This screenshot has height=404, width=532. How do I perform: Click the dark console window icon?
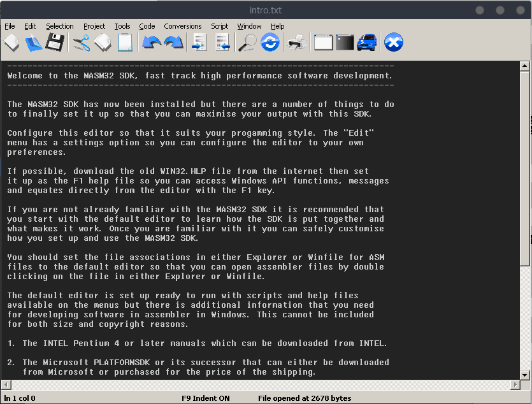345,43
